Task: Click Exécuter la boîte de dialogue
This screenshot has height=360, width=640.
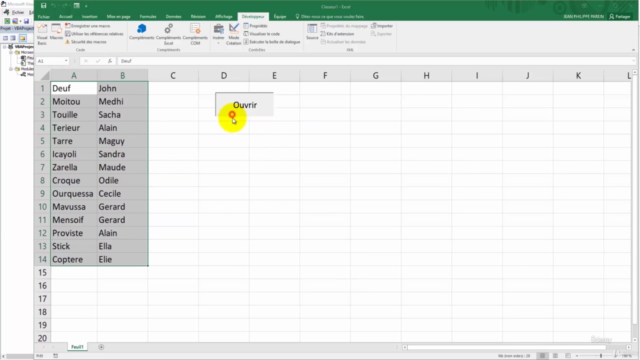Action: click(x=272, y=42)
